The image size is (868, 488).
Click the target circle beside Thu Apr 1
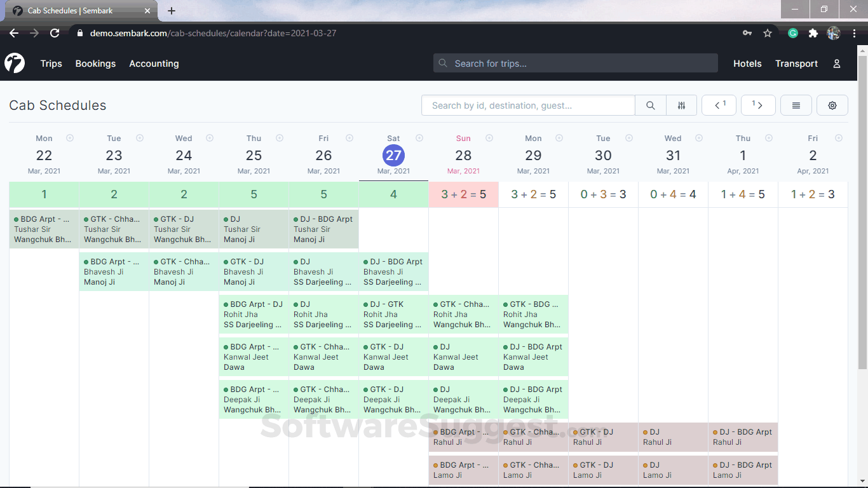[x=768, y=137]
